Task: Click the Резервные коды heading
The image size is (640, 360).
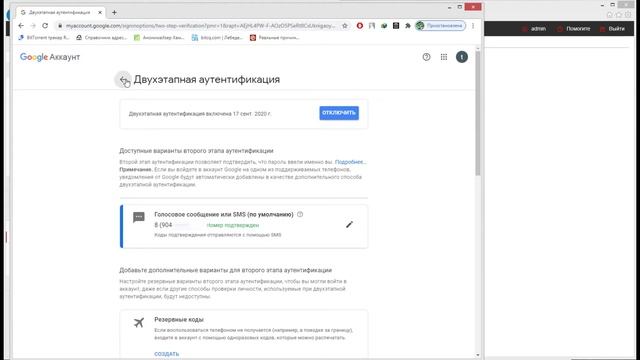Action: click(x=179, y=320)
